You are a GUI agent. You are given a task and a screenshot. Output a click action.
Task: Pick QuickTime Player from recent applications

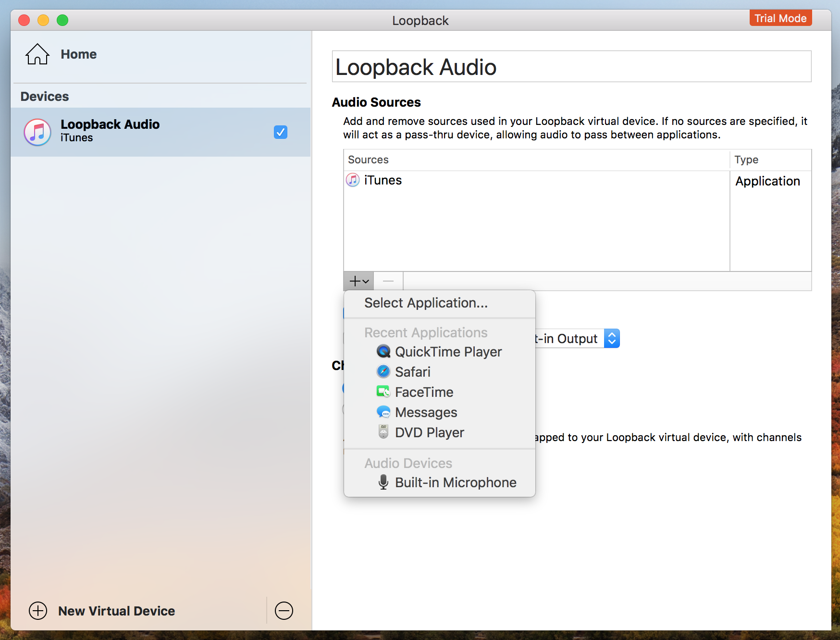tap(440, 352)
